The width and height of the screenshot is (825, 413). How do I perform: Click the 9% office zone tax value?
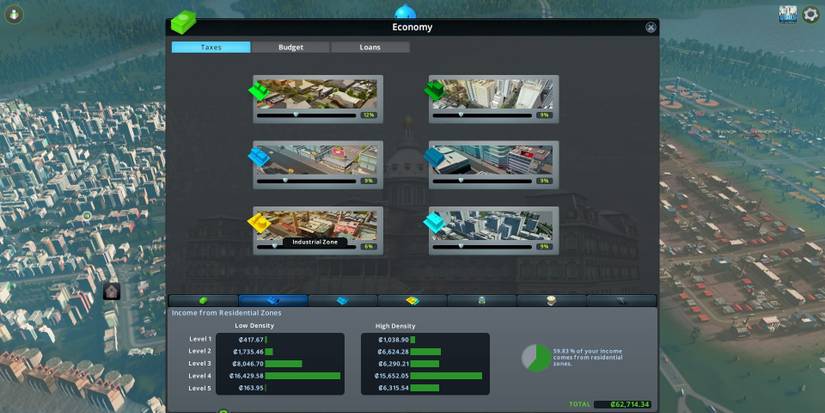[x=544, y=247]
